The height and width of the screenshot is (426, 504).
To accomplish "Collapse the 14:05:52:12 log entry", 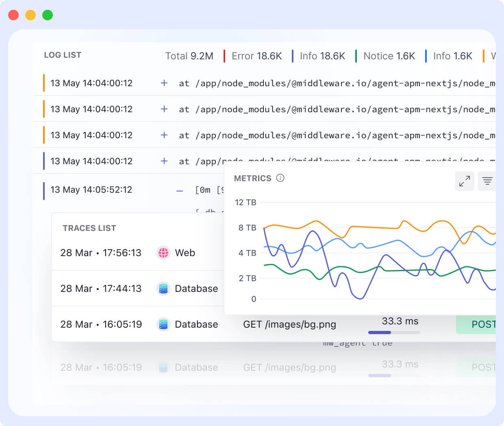I will click(180, 191).
